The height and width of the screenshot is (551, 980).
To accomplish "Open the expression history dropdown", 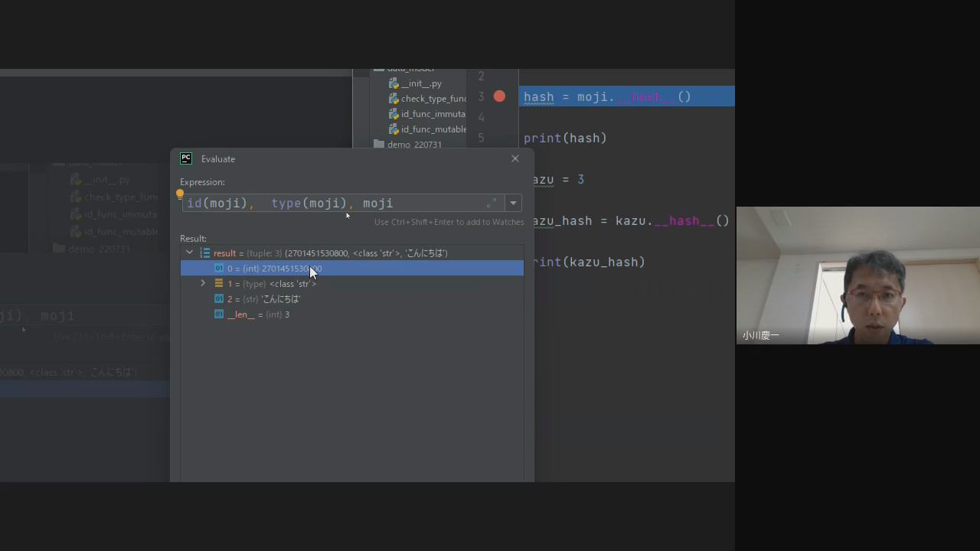I will pos(513,203).
